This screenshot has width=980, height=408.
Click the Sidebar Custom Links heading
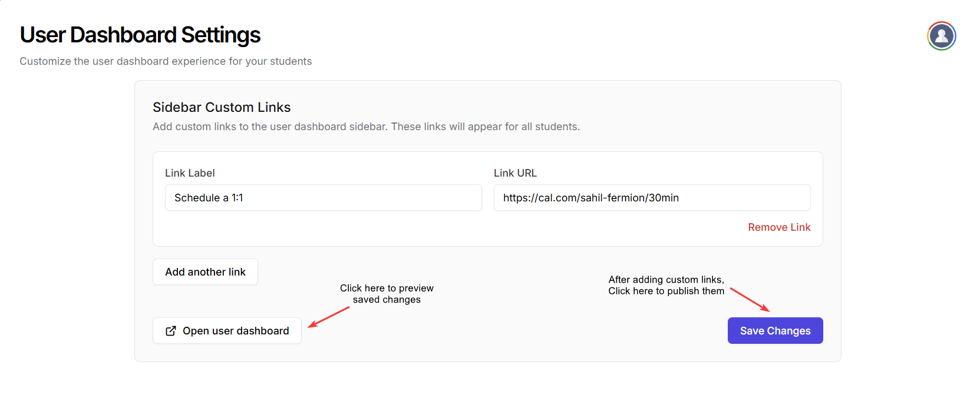coord(222,107)
